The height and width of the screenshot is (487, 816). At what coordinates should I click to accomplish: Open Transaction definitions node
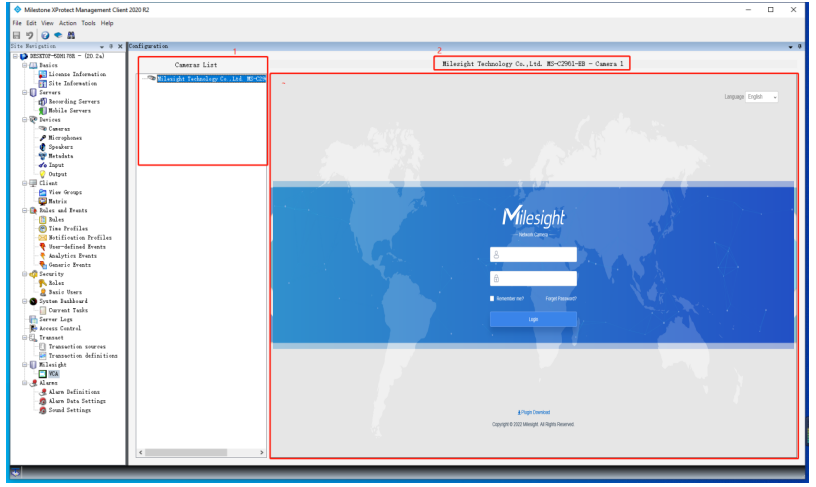click(83, 356)
